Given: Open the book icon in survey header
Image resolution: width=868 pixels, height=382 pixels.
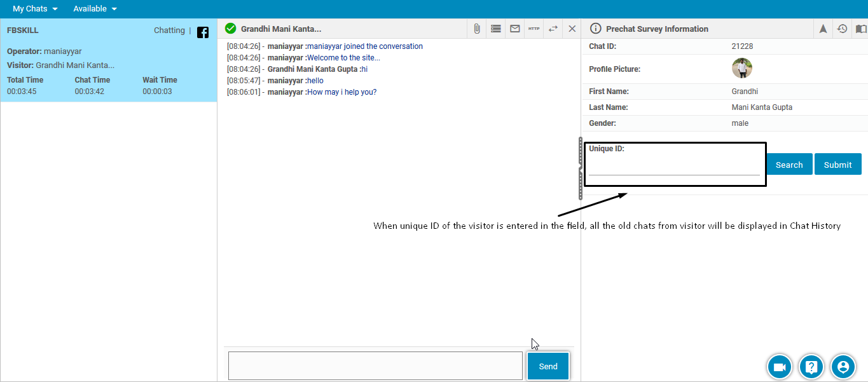Looking at the screenshot, I should coord(860,29).
